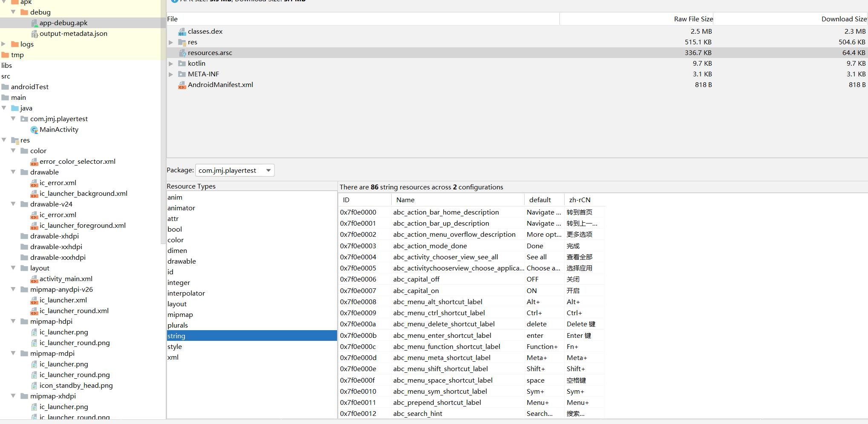Click the drawable-xxxhdpi folder icon
The image size is (868, 424).
25,258
